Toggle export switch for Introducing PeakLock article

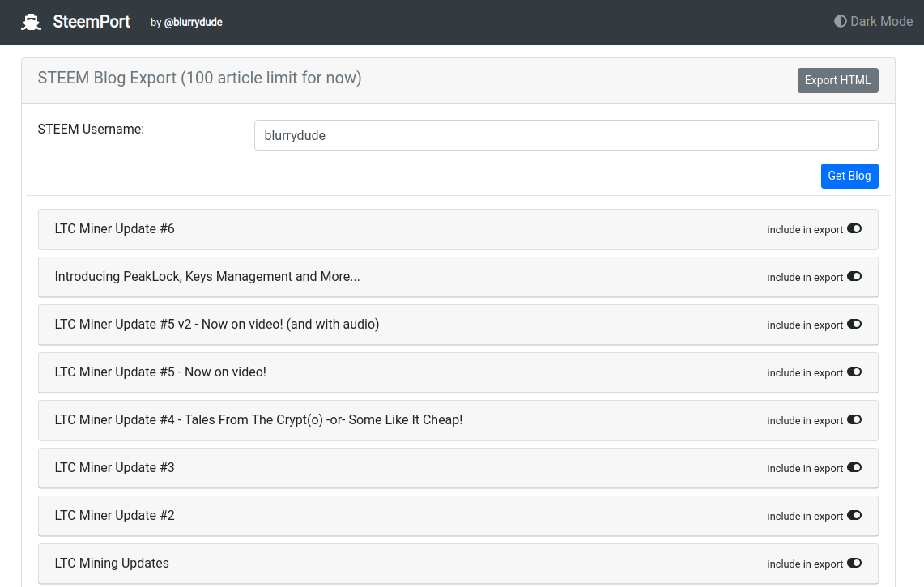854,277
